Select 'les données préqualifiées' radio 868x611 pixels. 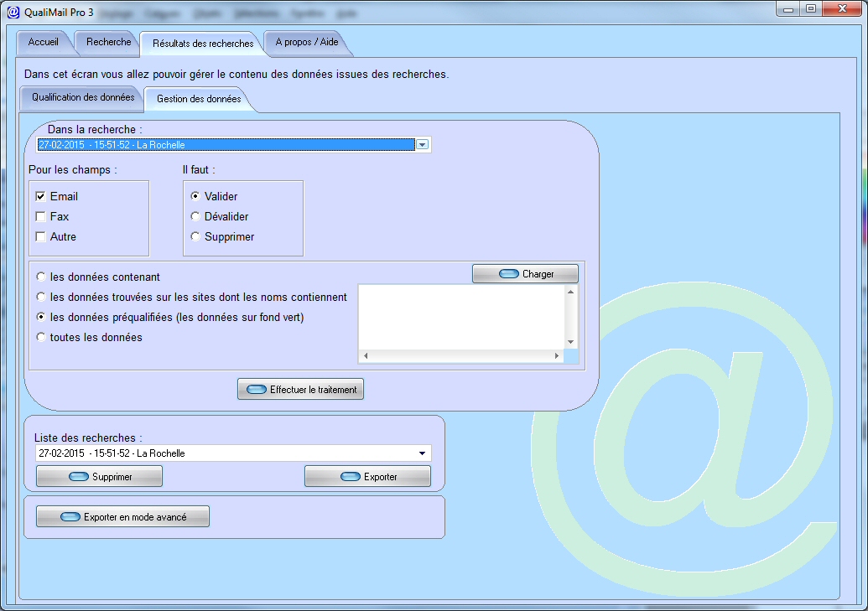(x=41, y=317)
